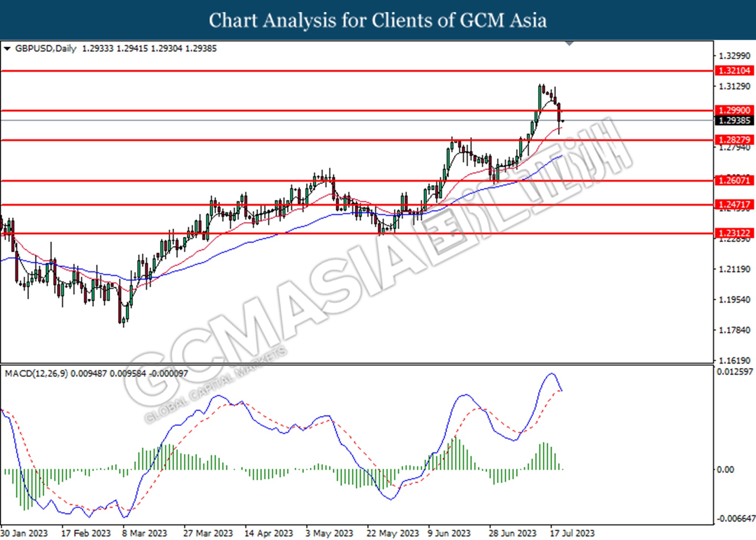Click the OHLC values 1.29333 1.29415 1.29304 1.29385

tap(149, 49)
